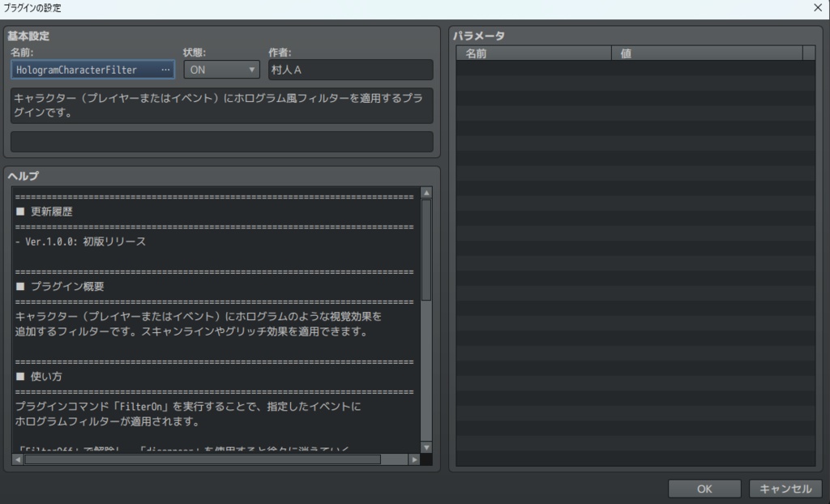Click the author field showing 村人A
830x504 pixels.
tap(350, 70)
